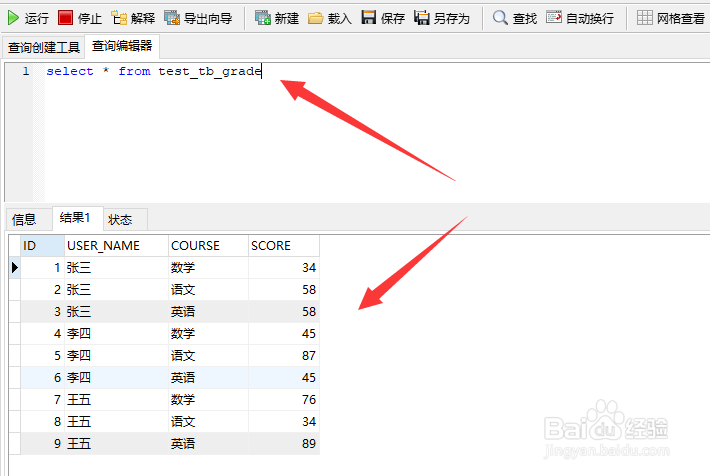
Task: Click the Save (保存) floppy icon
Action: (369, 18)
